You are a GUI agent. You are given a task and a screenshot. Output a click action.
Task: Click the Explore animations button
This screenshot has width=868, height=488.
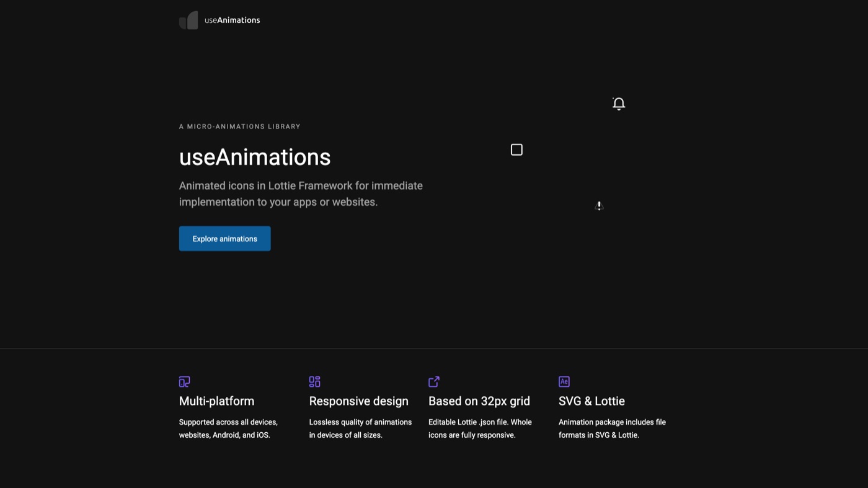[224, 239]
